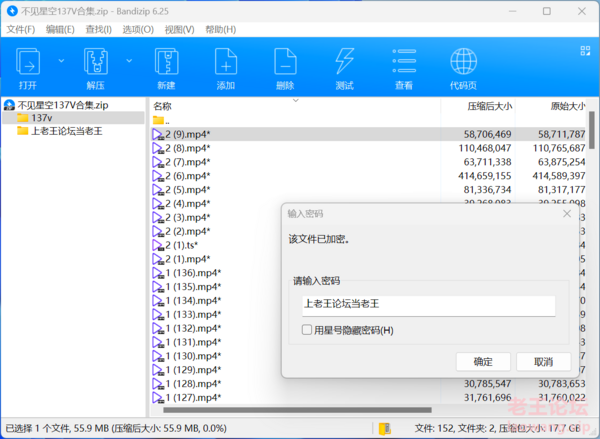Select file name 1 (133).mp4

193,314
